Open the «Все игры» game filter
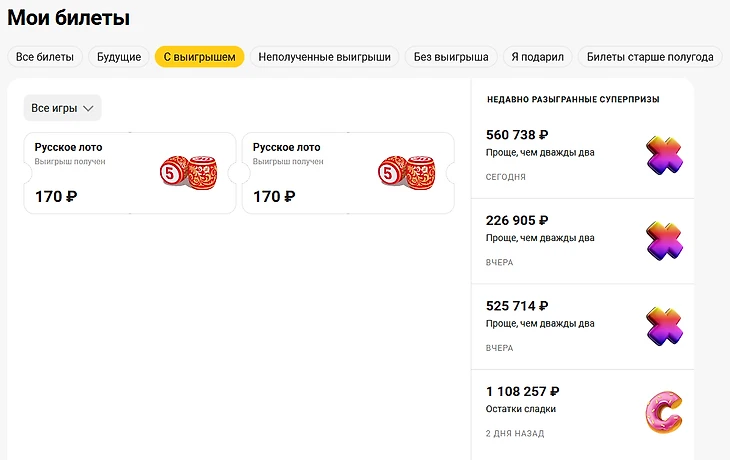This screenshot has width=730, height=460. [62, 108]
